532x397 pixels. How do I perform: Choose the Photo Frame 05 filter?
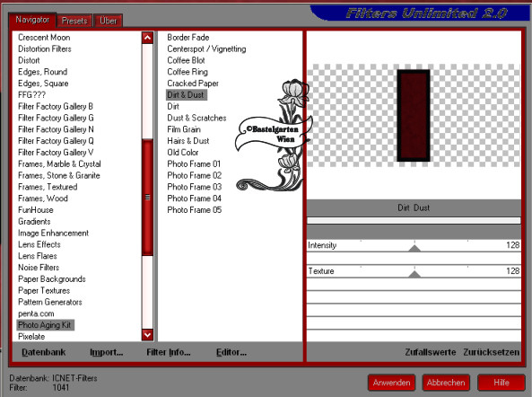tap(194, 210)
